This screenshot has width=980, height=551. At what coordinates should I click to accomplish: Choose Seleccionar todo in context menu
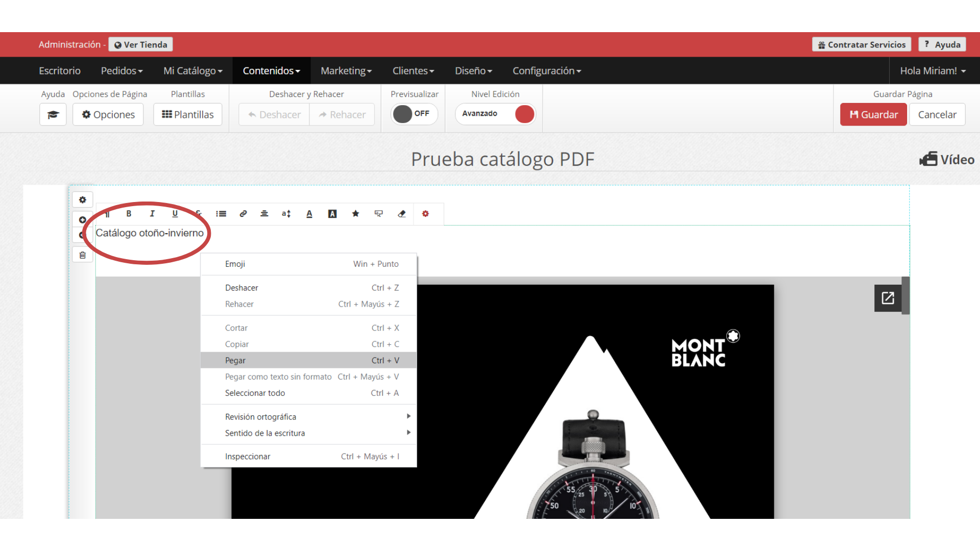click(x=309, y=393)
